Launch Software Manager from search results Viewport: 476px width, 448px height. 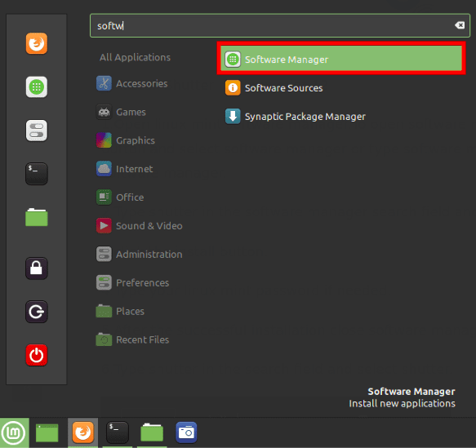[x=341, y=58]
